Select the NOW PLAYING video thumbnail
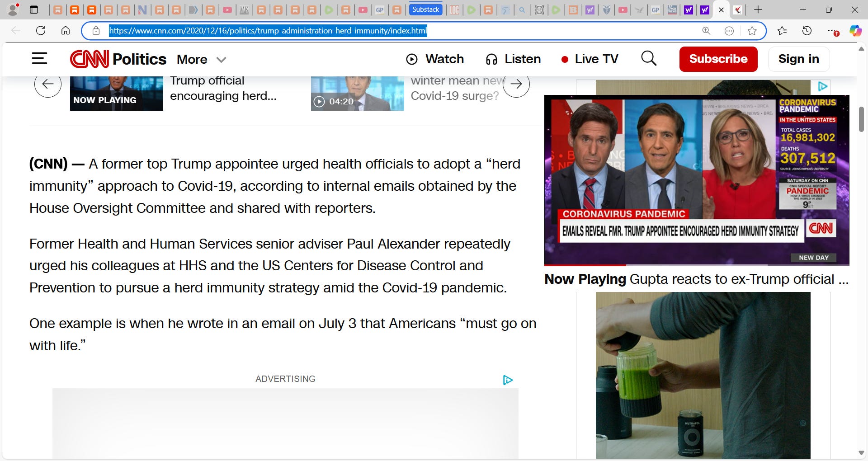The height and width of the screenshot is (461, 868). (117, 94)
